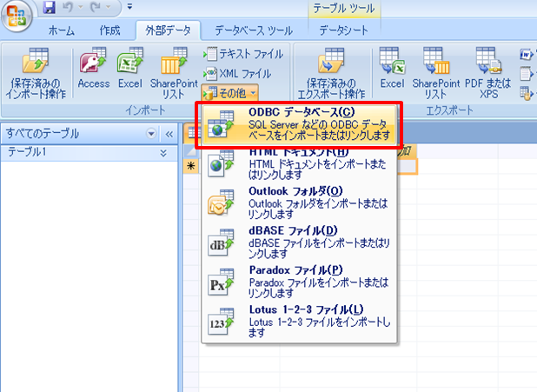This screenshot has height=392, width=537.
Task: Collapse the テーブル1 group chevron
Action: tap(163, 152)
